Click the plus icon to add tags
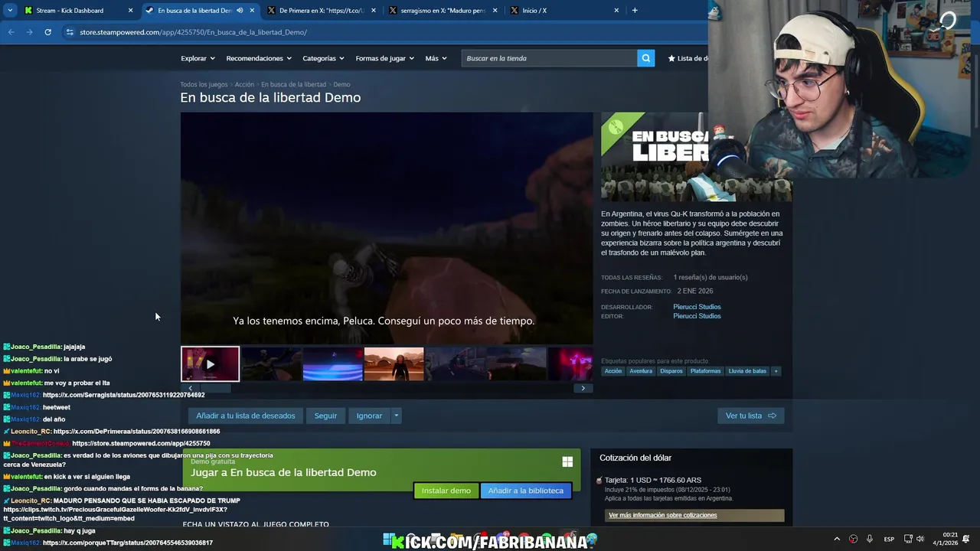 [776, 371]
